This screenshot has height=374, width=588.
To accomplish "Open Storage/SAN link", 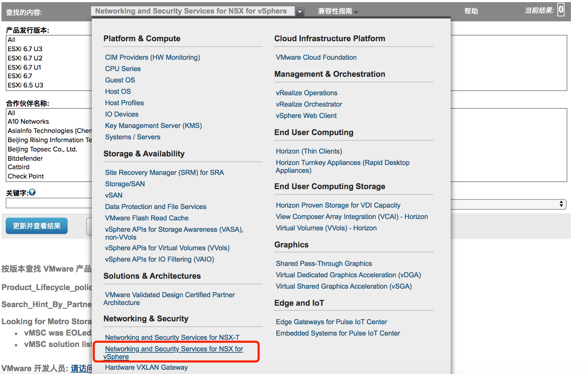I will click(x=125, y=184).
